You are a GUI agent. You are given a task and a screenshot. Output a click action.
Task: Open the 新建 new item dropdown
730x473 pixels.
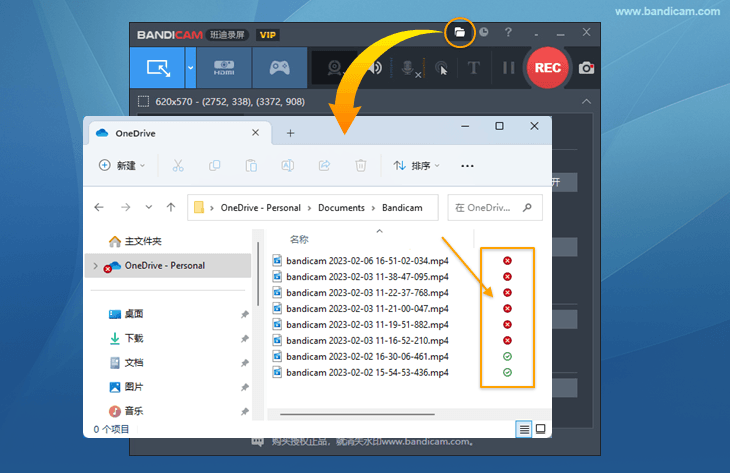pos(122,165)
